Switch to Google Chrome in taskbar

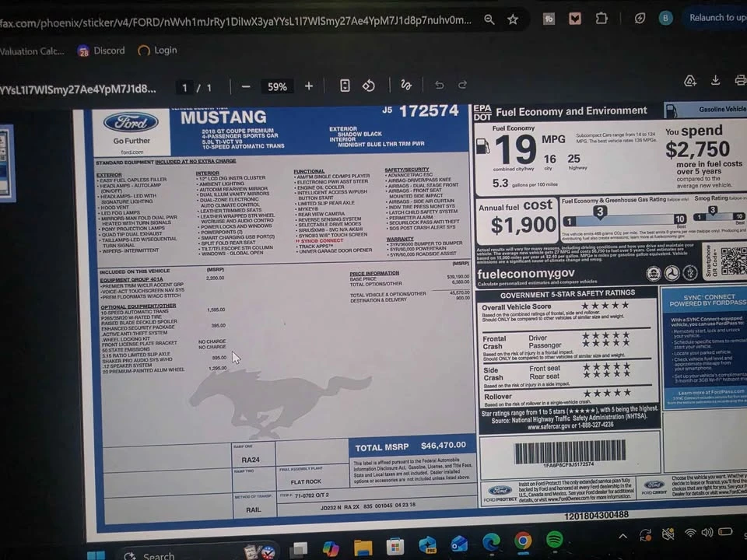click(523, 541)
